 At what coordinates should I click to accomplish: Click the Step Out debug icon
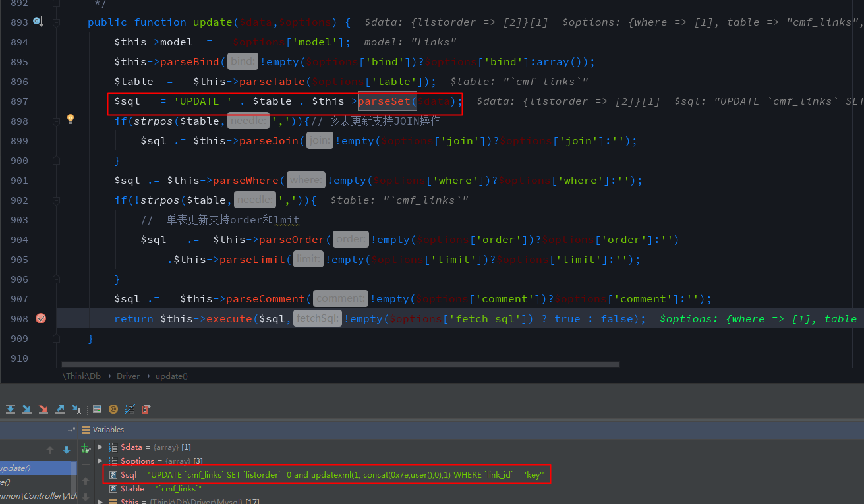60,409
